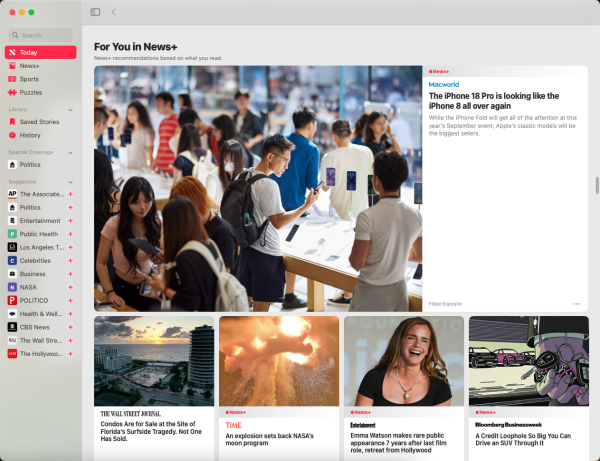Open more options on the Macworld story
Screen dimensions: 600x461
tap(576, 304)
